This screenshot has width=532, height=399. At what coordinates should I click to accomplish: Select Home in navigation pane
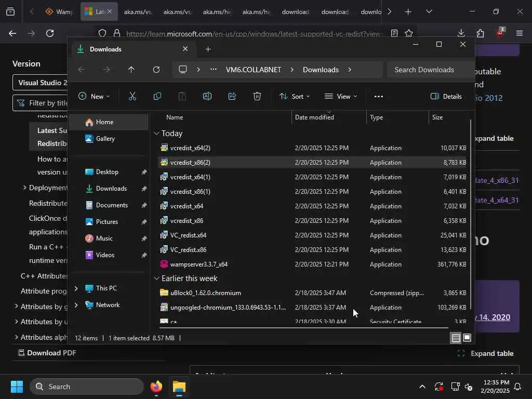[x=109, y=122]
